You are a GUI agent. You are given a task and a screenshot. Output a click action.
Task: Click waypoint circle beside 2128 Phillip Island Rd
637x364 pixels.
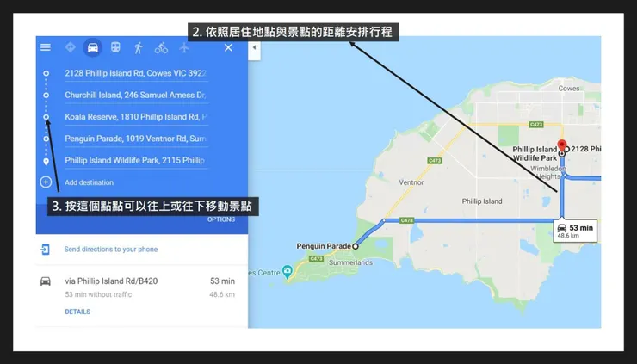click(x=46, y=73)
